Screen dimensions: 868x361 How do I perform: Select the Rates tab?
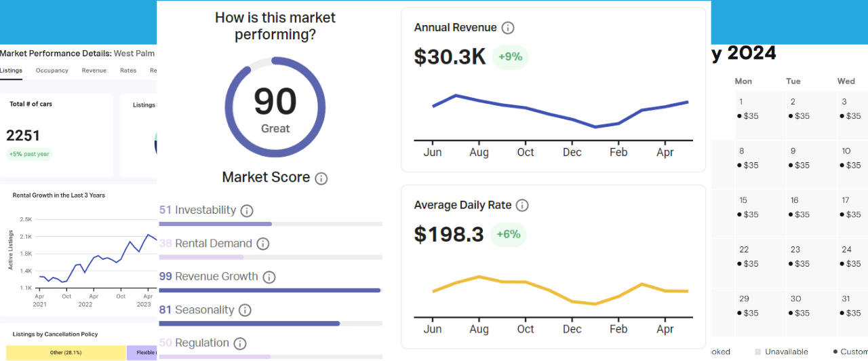128,71
